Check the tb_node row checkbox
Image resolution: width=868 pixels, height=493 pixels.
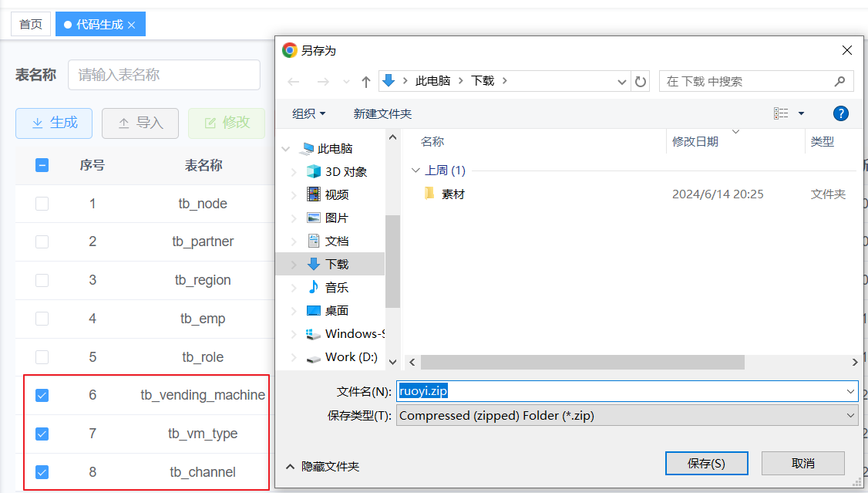pos(42,204)
